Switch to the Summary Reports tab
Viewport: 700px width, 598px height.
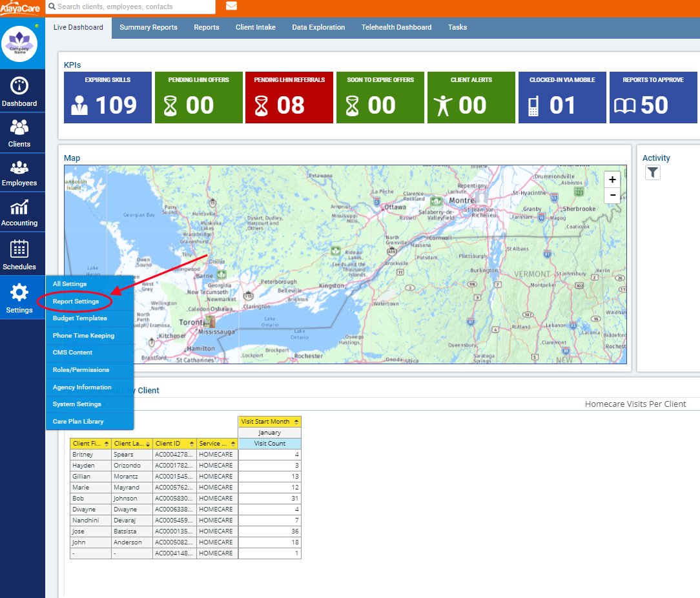coord(148,27)
